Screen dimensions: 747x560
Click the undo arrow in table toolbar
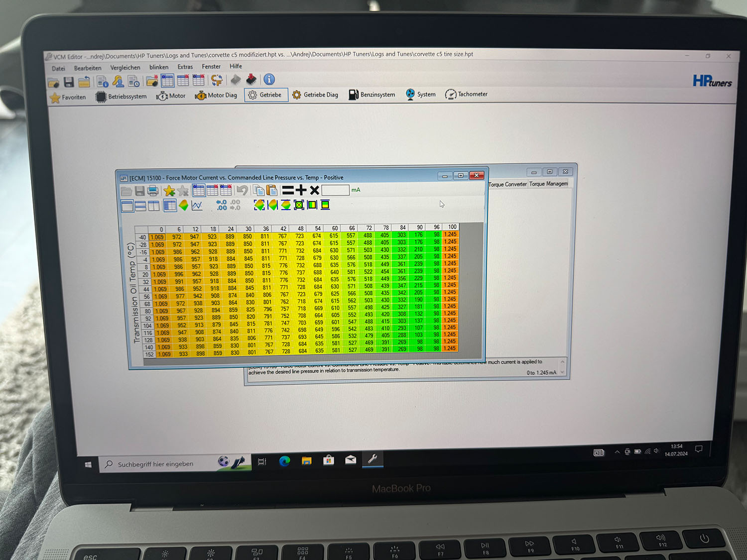[x=242, y=190]
